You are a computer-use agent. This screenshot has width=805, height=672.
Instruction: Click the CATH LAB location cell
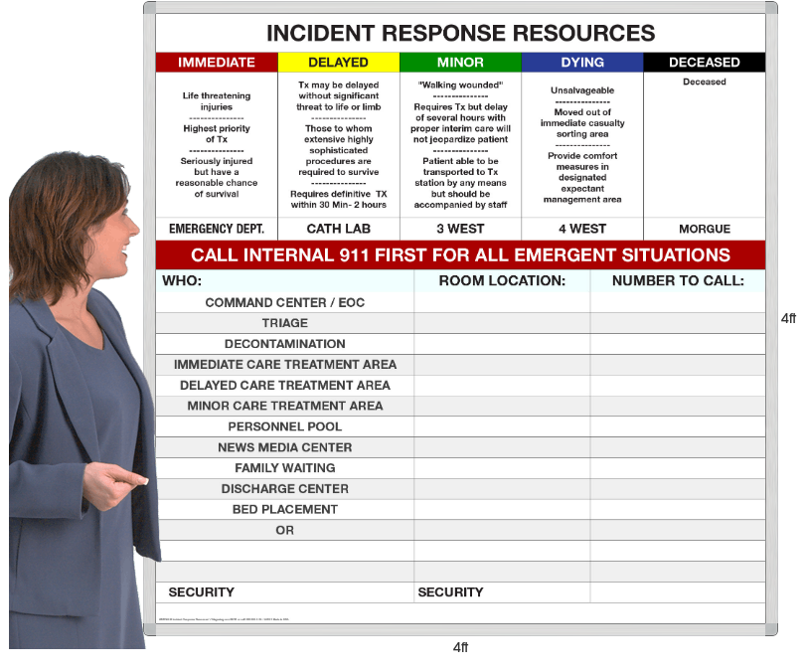(338, 229)
